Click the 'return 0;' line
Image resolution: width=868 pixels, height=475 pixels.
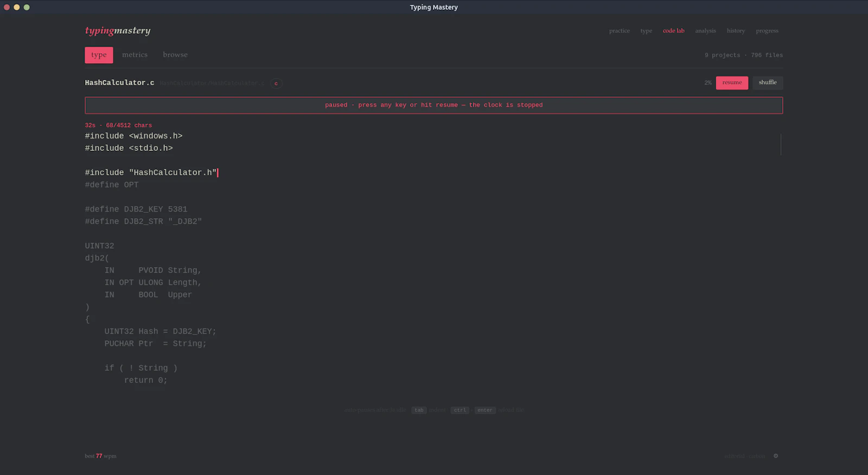(x=146, y=381)
